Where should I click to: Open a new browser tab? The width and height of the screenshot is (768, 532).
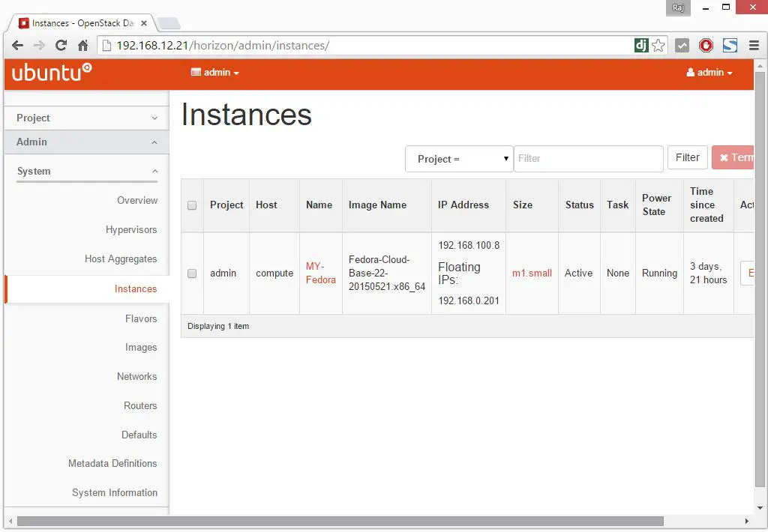169,23
